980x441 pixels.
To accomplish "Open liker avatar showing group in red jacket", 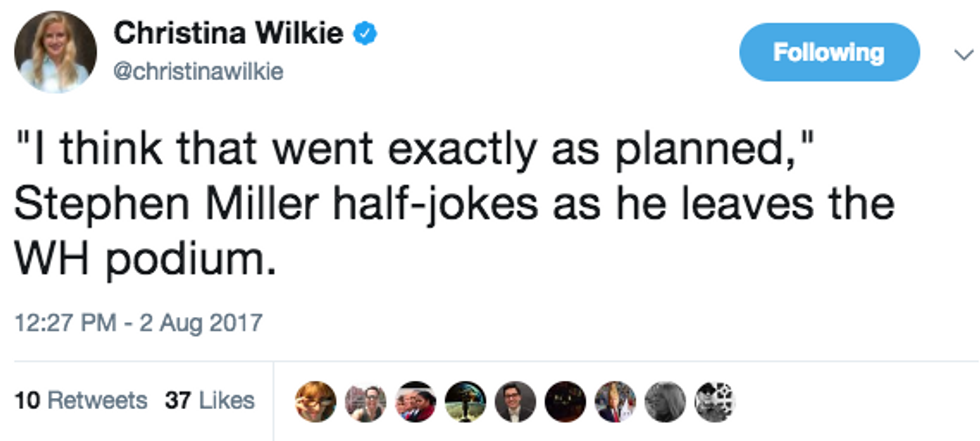I will click(x=416, y=402).
